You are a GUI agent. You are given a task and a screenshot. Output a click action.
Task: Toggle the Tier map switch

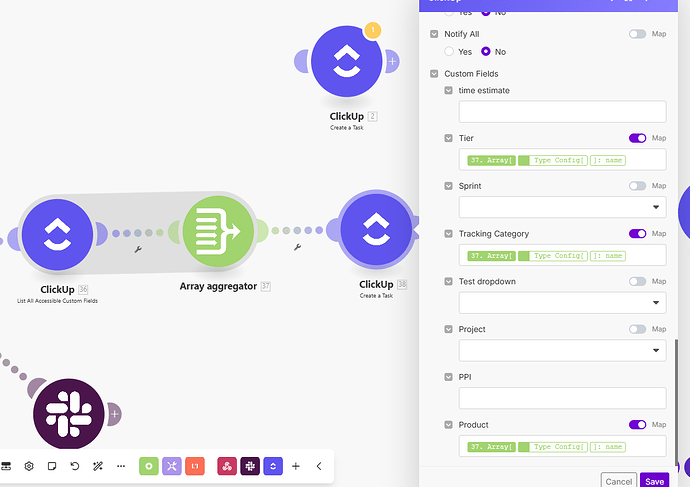(x=637, y=138)
